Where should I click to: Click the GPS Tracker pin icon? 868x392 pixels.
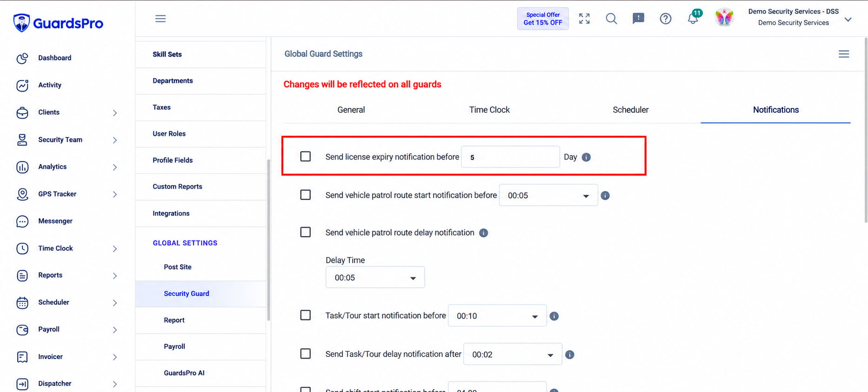click(x=22, y=194)
